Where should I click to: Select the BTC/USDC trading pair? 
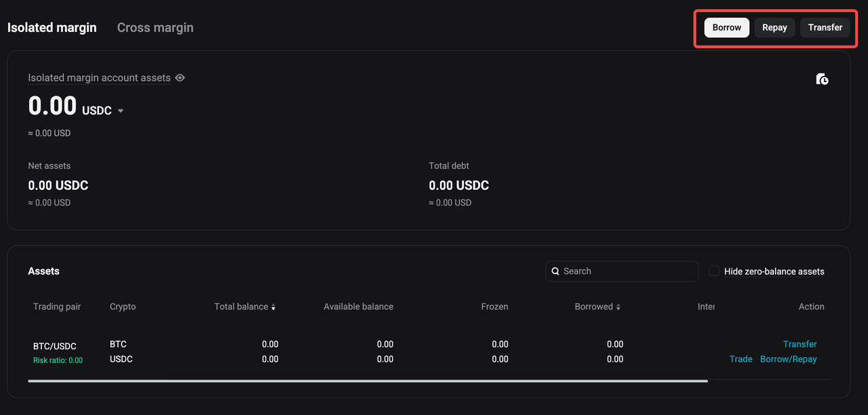(x=55, y=347)
